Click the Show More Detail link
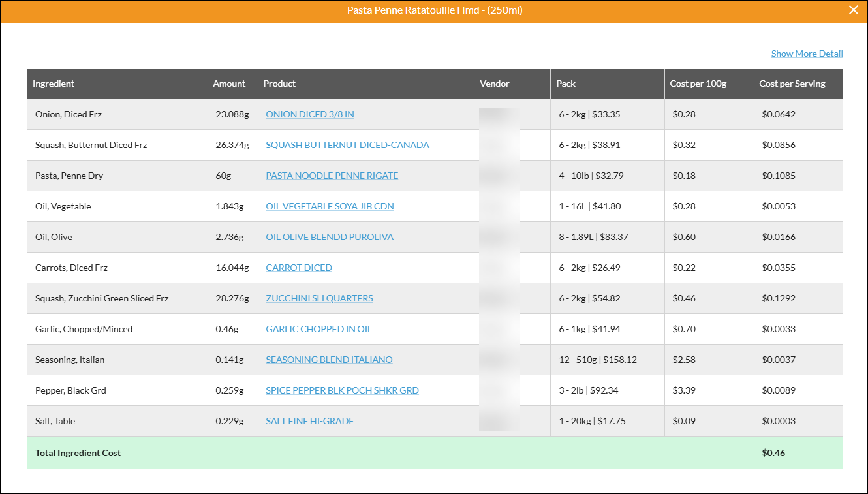This screenshot has width=868, height=494. 807,53
